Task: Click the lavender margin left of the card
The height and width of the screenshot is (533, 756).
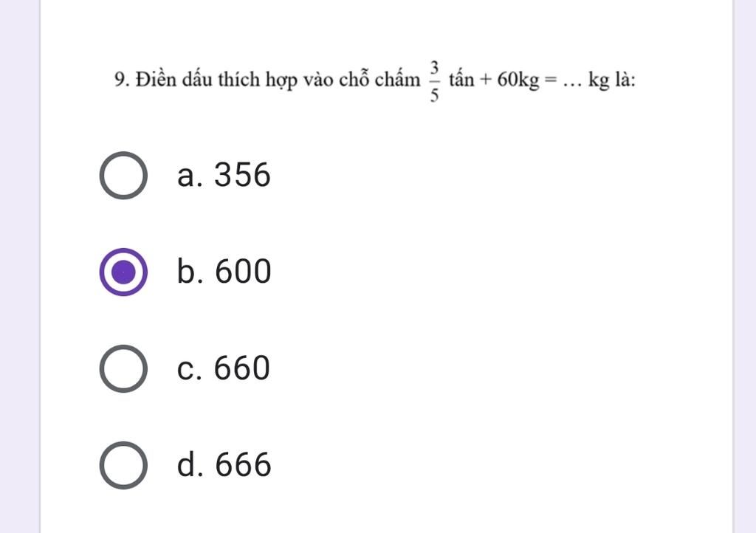Action: coord(20,266)
